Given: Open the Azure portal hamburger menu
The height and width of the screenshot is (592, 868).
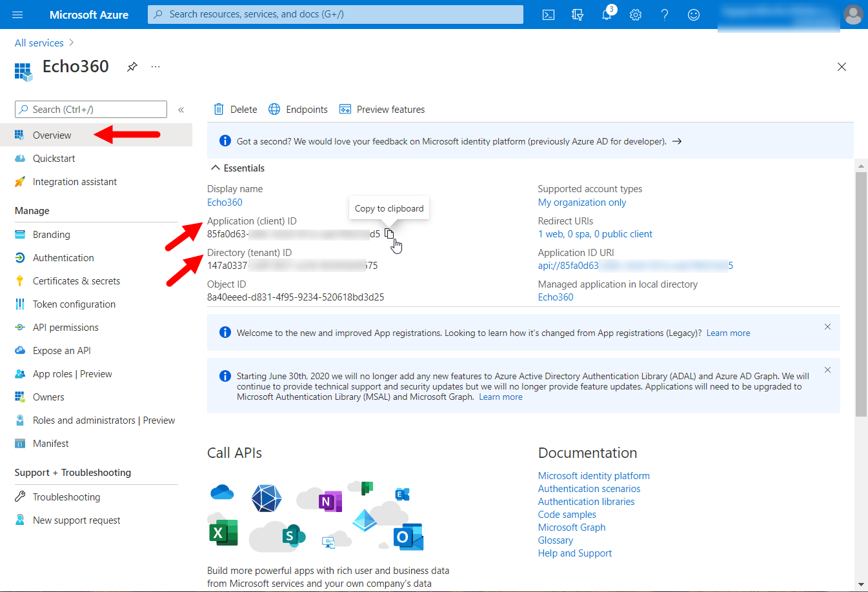Looking at the screenshot, I should [17, 14].
